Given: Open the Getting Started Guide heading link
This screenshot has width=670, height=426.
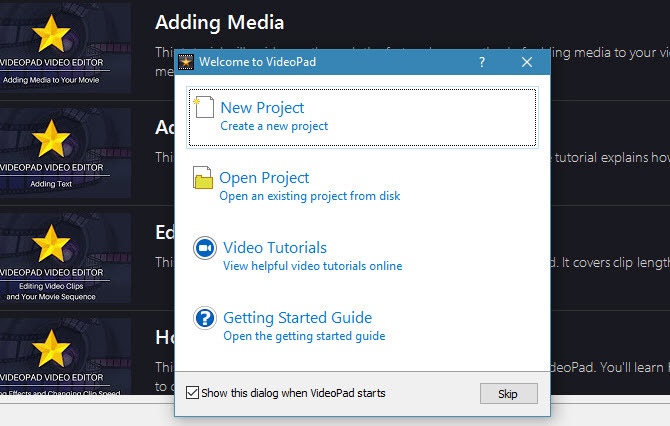Looking at the screenshot, I should pos(297,318).
